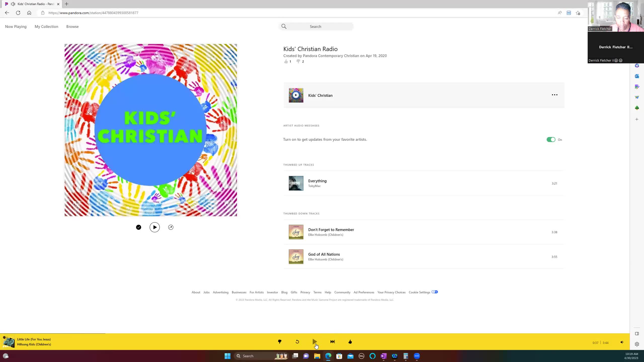Thumb up the current song in player bar

coord(350,342)
